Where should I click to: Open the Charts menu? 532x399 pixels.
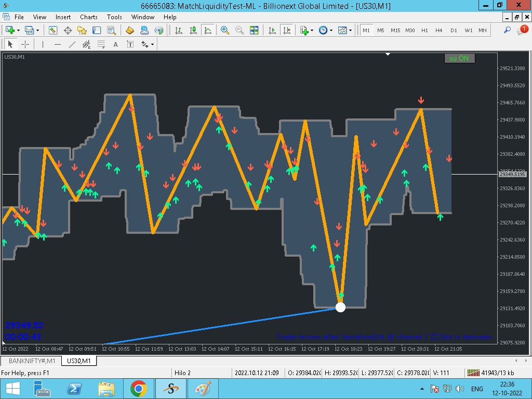point(88,17)
